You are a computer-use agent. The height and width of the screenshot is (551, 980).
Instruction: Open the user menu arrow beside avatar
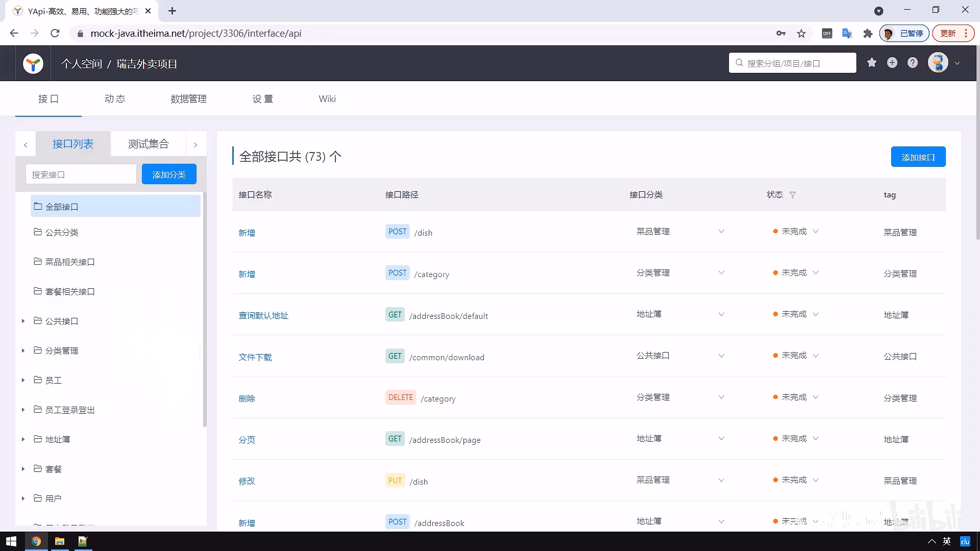pyautogui.click(x=958, y=63)
